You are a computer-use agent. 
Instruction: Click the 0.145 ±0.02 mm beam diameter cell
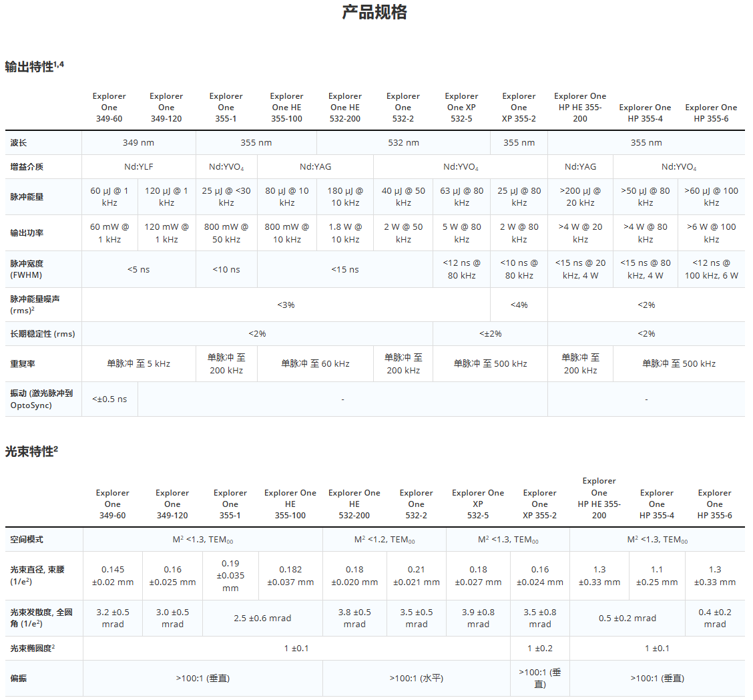pyautogui.click(x=112, y=576)
